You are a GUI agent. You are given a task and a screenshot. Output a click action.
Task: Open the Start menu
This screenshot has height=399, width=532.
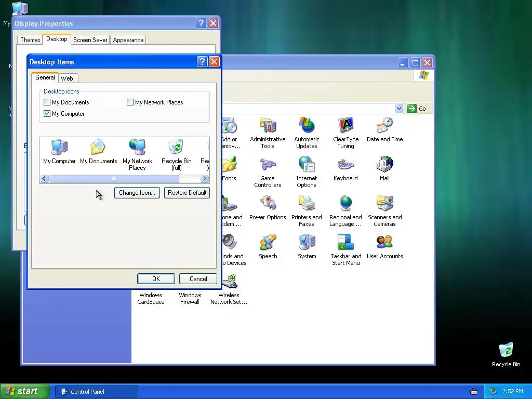tap(25, 391)
